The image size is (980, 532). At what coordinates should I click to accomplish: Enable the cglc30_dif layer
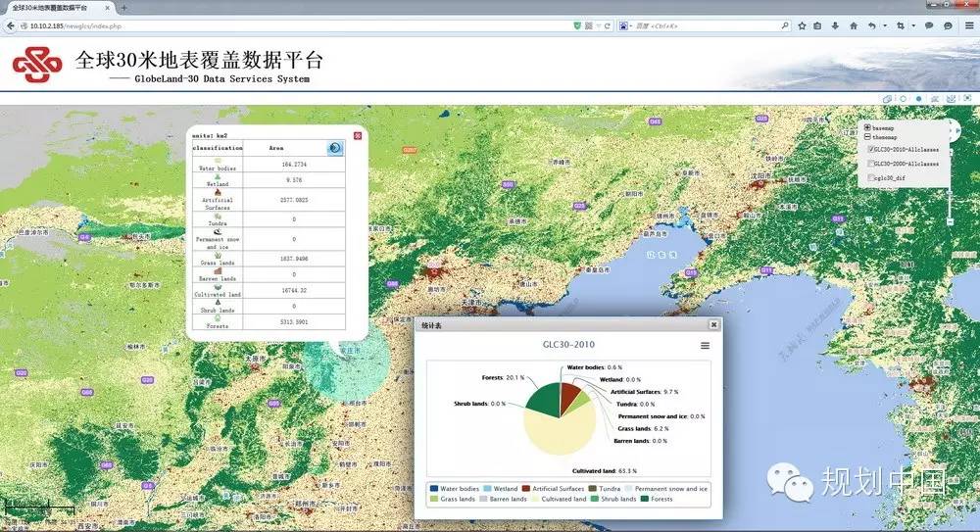(x=871, y=177)
